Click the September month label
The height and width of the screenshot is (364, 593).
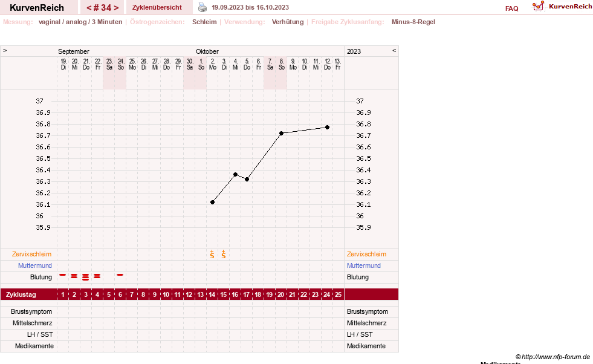click(x=73, y=51)
